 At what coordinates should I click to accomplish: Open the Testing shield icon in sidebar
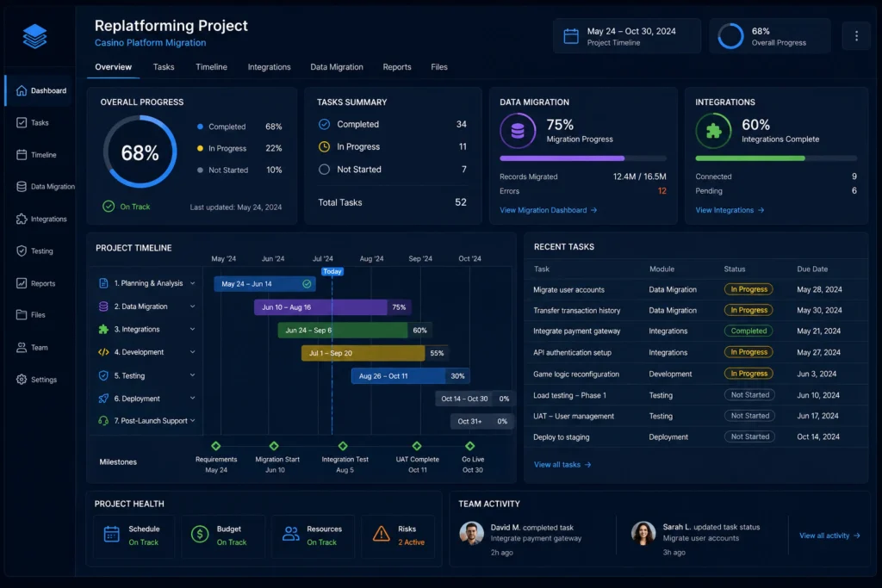22,251
